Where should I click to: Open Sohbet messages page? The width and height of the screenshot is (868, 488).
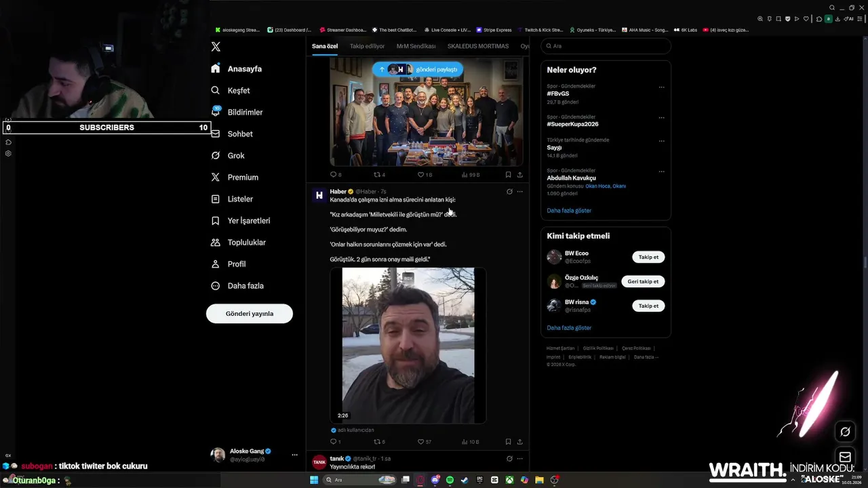click(232, 134)
